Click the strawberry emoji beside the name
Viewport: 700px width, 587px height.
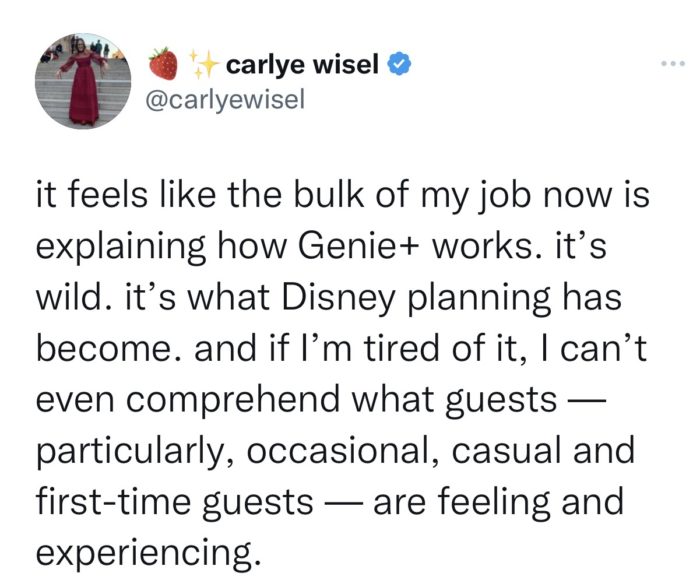click(x=163, y=64)
